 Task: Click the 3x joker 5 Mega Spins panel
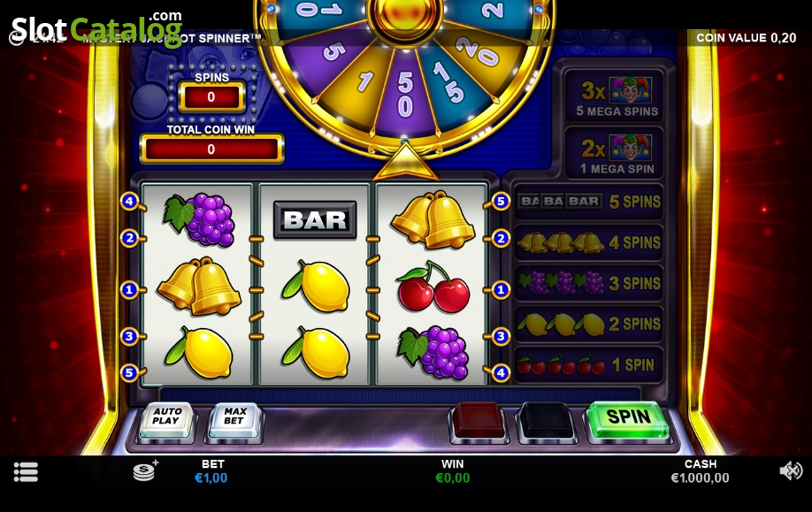(614, 96)
